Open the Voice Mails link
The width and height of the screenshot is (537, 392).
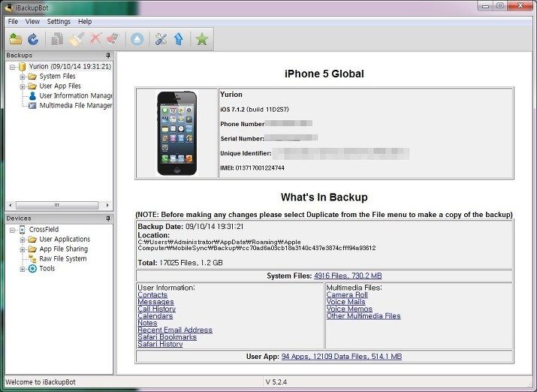[x=345, y=302]
